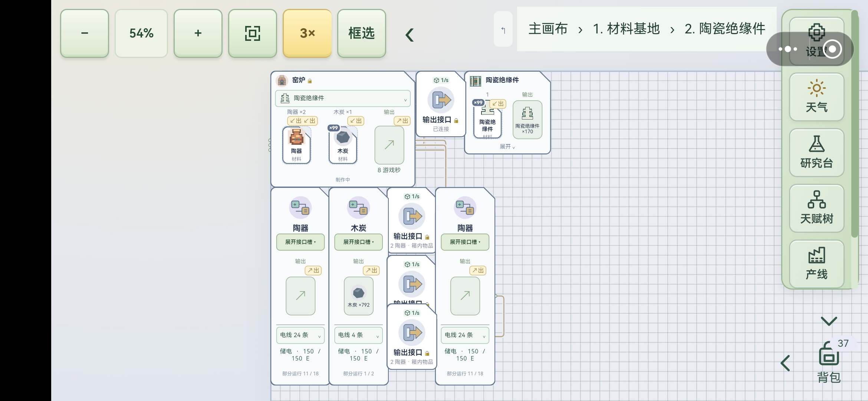Click the floating record circle button
The height and width of the screenshot is (401, 868).
(x=832, y=49)
